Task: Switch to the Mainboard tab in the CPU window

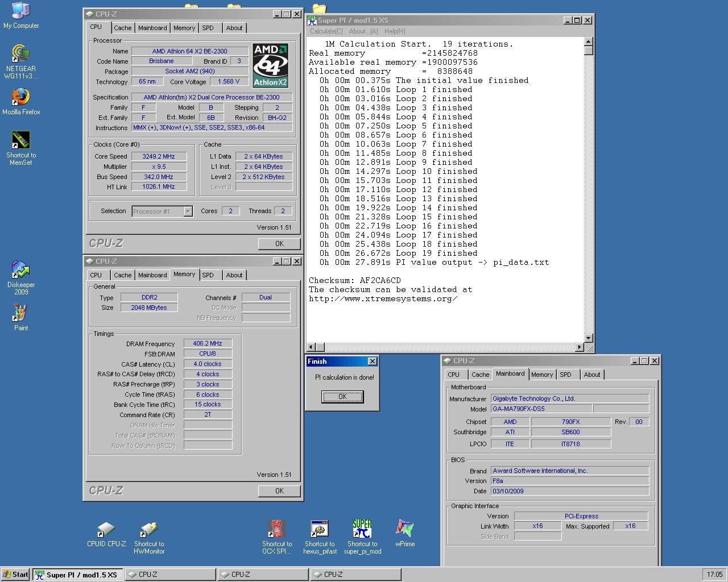Action: [152, 28]
